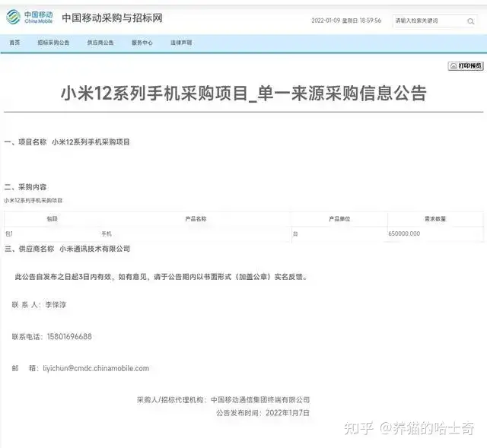Click the 二、采购内容 heading
The width and height of the screenshot is (487, 448).
point(25,187)
